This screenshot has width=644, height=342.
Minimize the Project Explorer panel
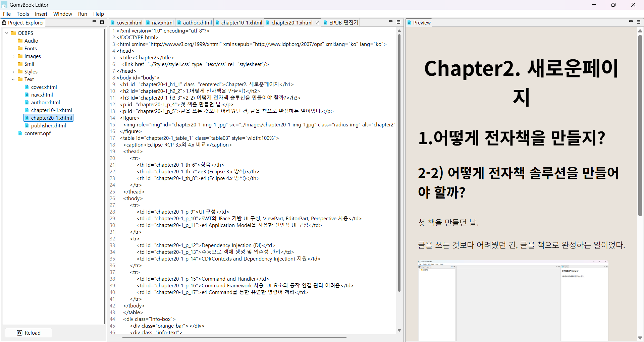pyautogui.click(x=94, y=22)
